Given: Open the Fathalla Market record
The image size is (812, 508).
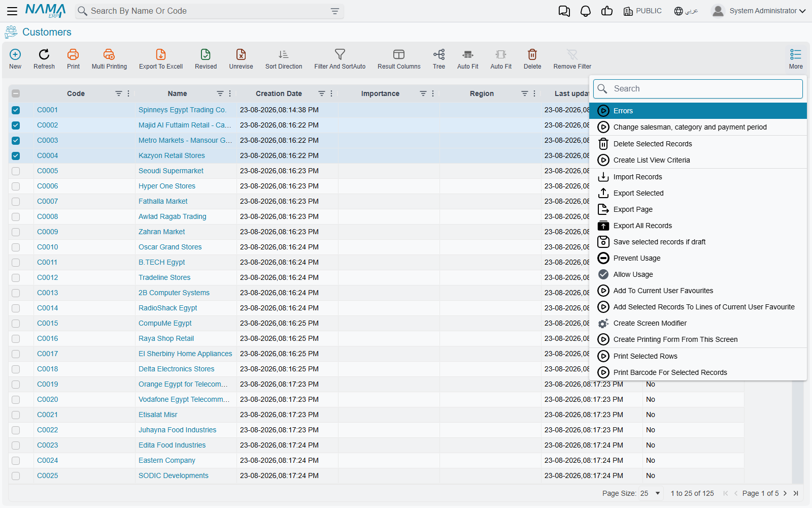Looking at the screenshot, I should [163, 201].
